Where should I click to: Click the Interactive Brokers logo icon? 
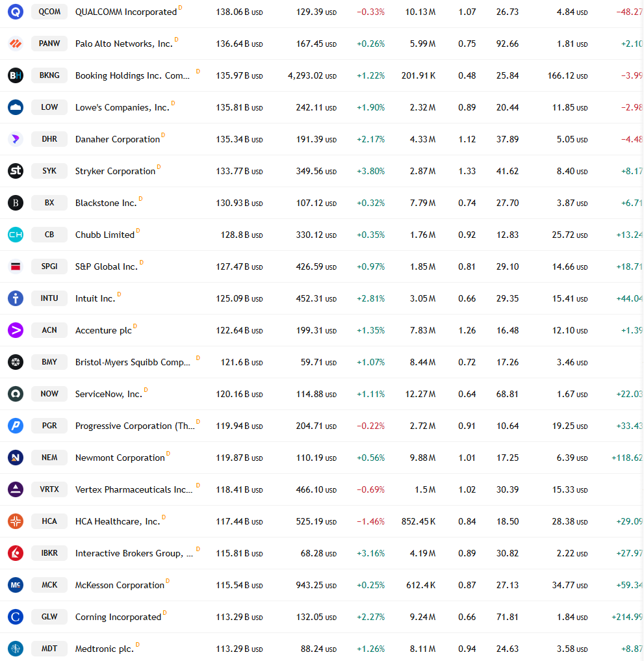click(x=16, y=552)
